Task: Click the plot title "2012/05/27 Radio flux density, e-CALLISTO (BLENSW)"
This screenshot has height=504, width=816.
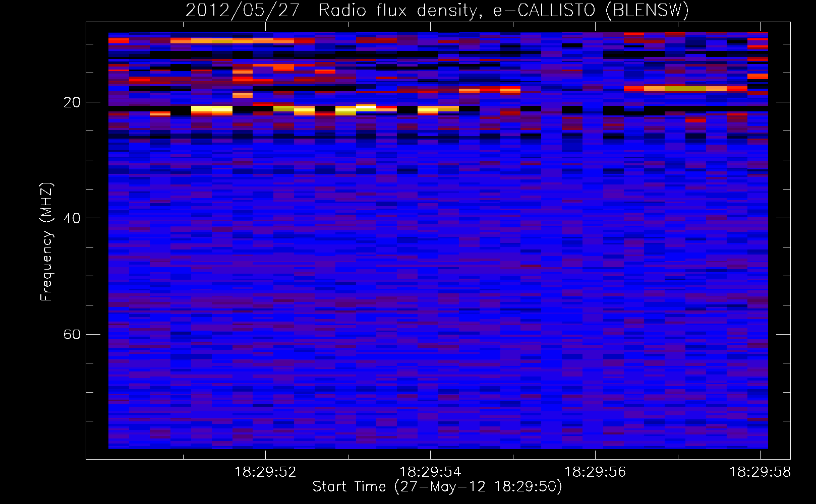Action: point(437,10)
